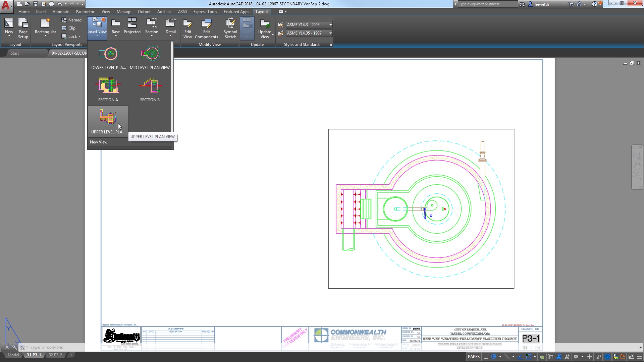
Task: Open the Annotate ribbon tab
Action: click(x=61, y=12)
